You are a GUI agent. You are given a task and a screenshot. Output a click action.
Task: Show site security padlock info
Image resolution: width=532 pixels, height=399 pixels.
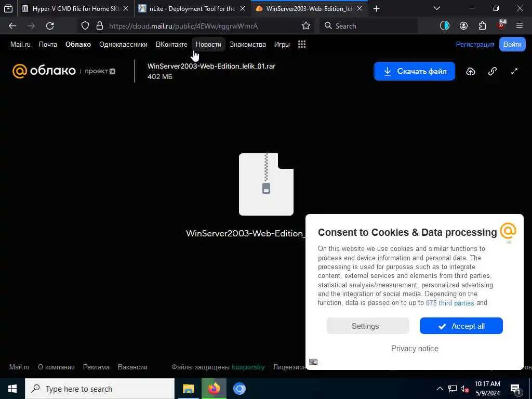coord(99,26)
